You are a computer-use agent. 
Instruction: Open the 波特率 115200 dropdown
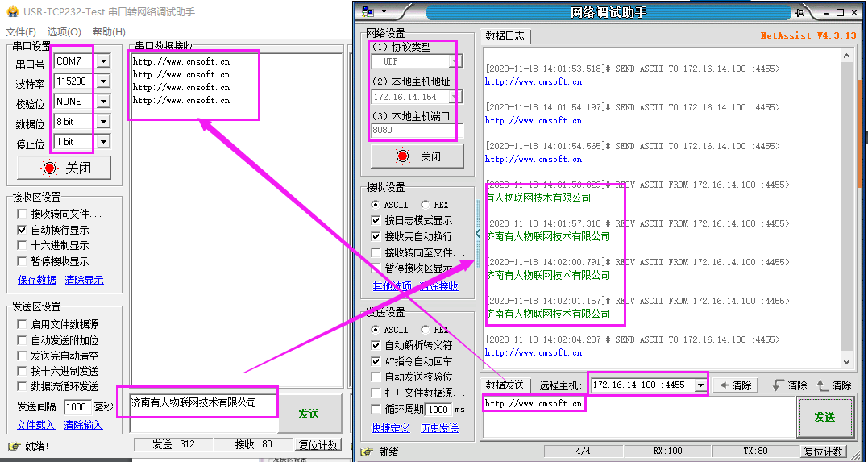(103, 81)
